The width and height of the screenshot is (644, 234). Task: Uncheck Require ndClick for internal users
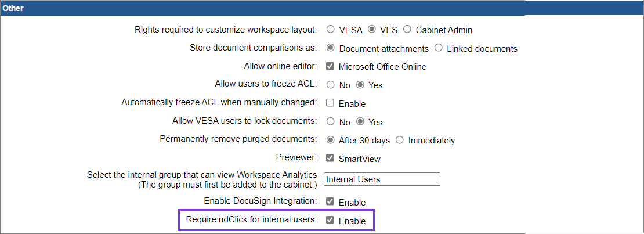click(x=330, y=221)
